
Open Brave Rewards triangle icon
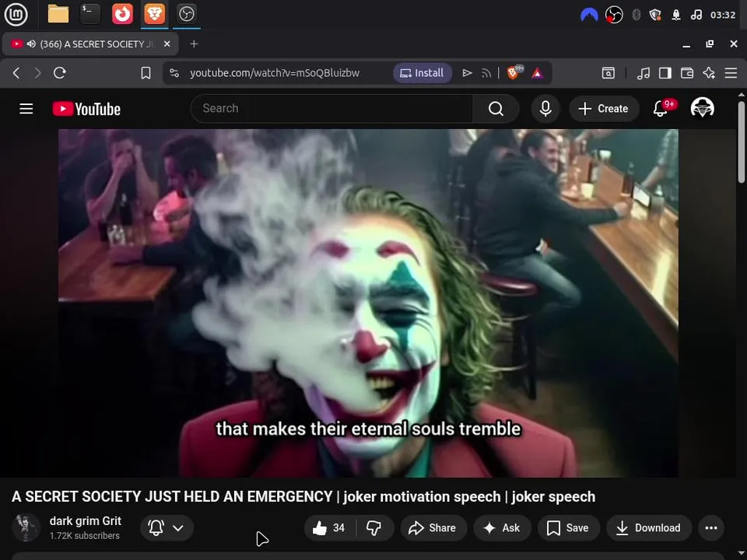[538, 73]
